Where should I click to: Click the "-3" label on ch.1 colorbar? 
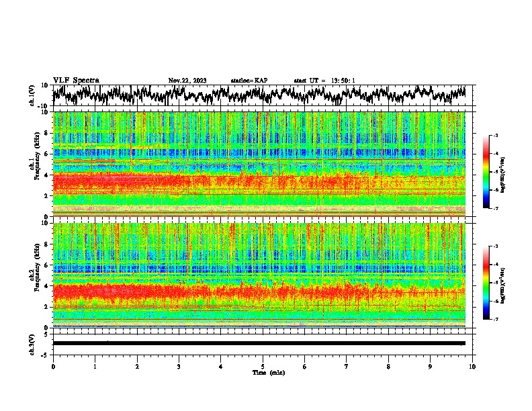point(495,135)
